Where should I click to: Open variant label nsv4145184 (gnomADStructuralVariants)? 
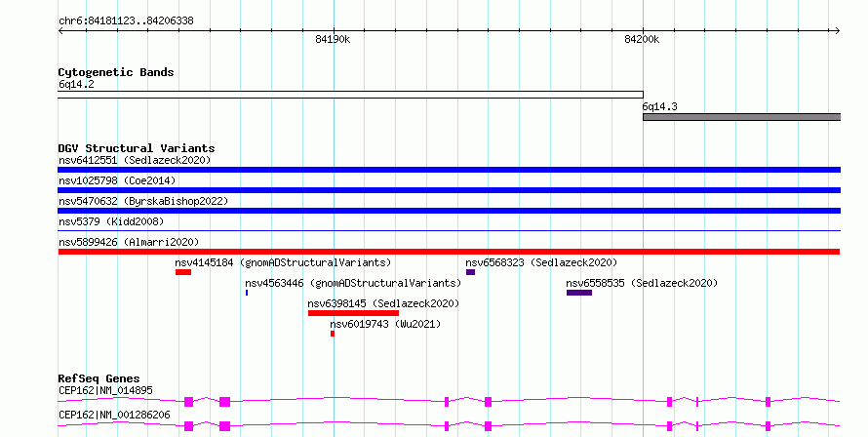coord(283,262)
